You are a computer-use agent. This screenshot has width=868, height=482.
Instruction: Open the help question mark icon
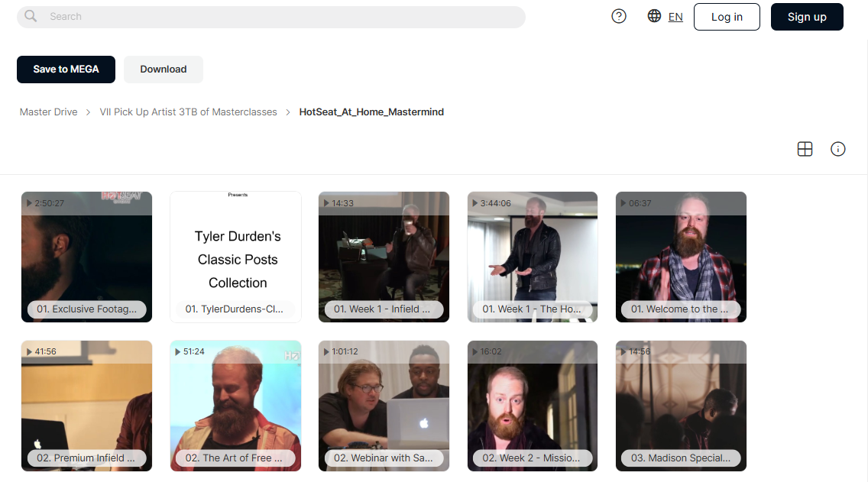619,17
